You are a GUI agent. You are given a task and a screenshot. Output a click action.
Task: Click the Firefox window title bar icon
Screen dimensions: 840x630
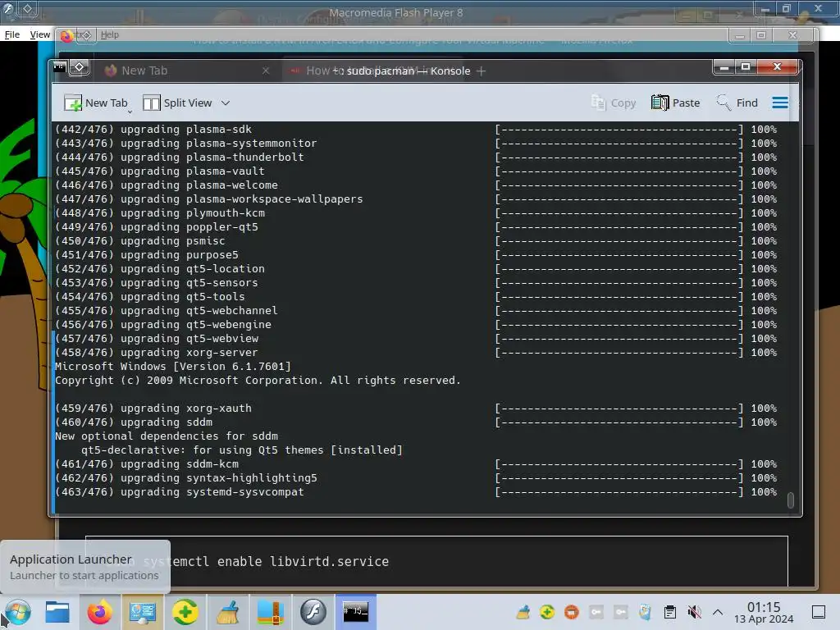coord(66,36)
